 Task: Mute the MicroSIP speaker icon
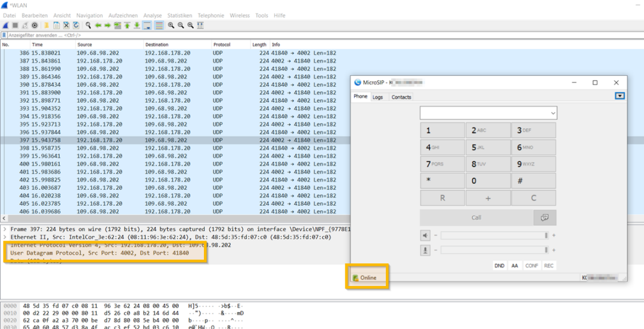425,235
